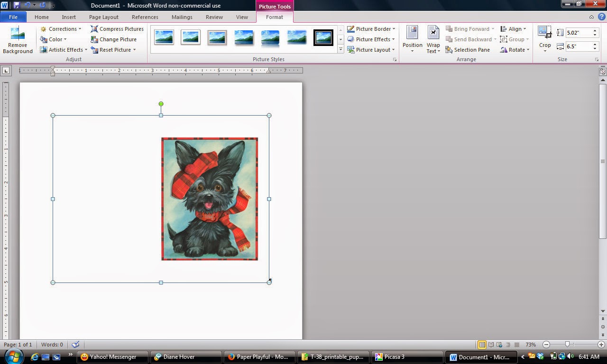The image size is (607, 364).
Task: Click the zoom slider handle
Action: 567,345
